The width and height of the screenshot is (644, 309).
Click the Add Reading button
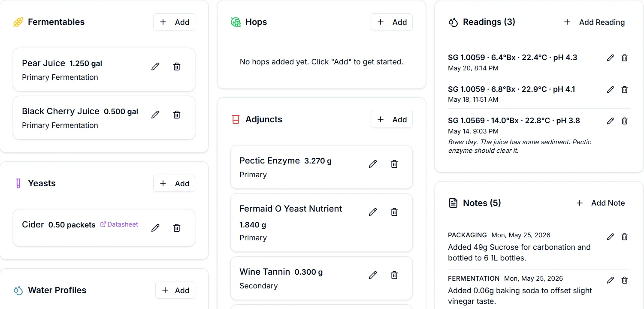pos(594,22)
